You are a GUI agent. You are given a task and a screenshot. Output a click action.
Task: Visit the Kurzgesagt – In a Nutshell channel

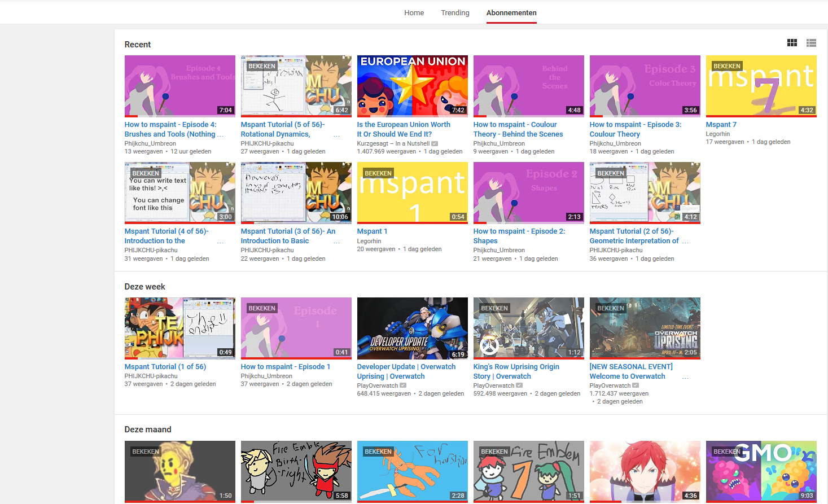point(393,143)
